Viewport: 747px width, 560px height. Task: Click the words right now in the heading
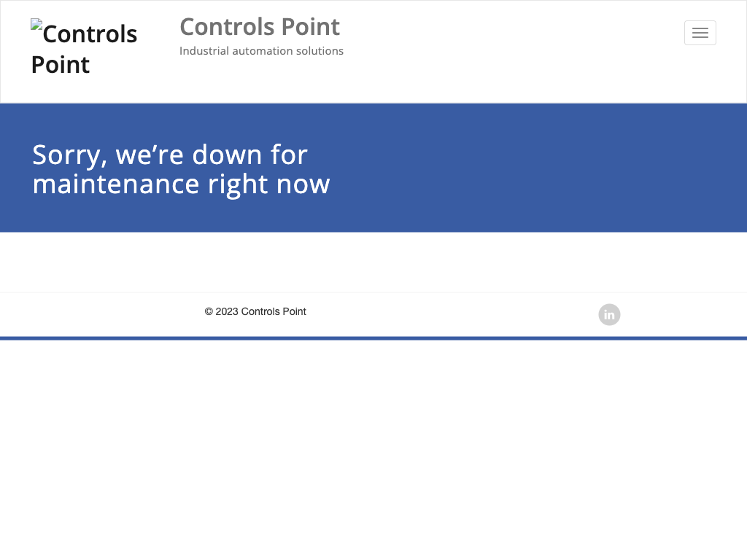tap(268, 184)
